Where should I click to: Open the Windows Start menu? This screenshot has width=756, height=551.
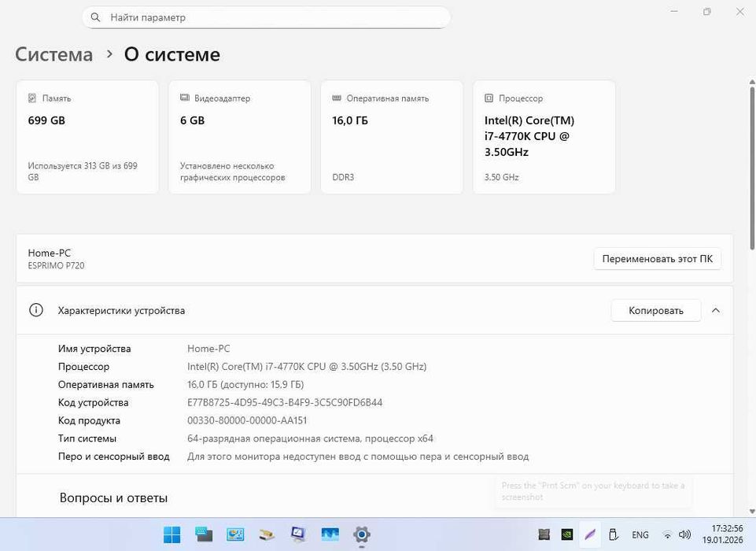coord(171,534)
